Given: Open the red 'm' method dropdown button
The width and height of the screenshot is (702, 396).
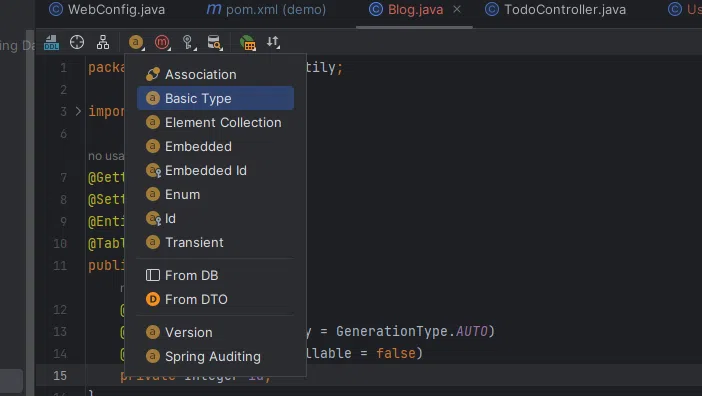Looking at the screenshot, I should 162,43.
